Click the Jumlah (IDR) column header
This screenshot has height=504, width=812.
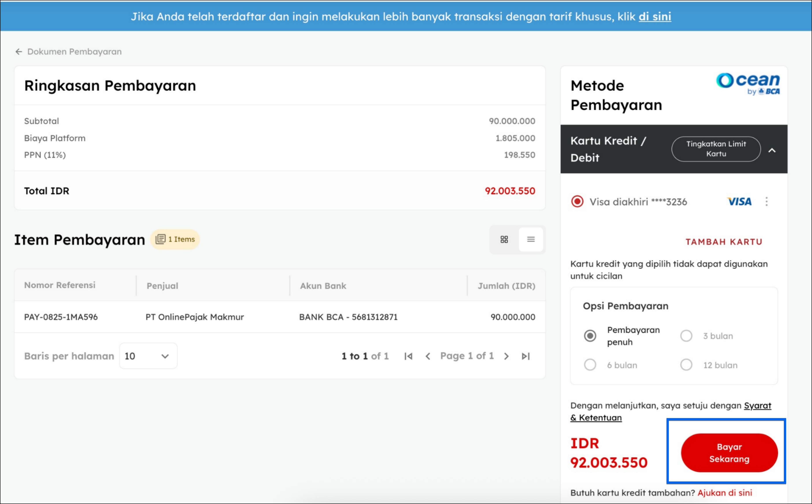pyautogui.click(x=506, y=286)
